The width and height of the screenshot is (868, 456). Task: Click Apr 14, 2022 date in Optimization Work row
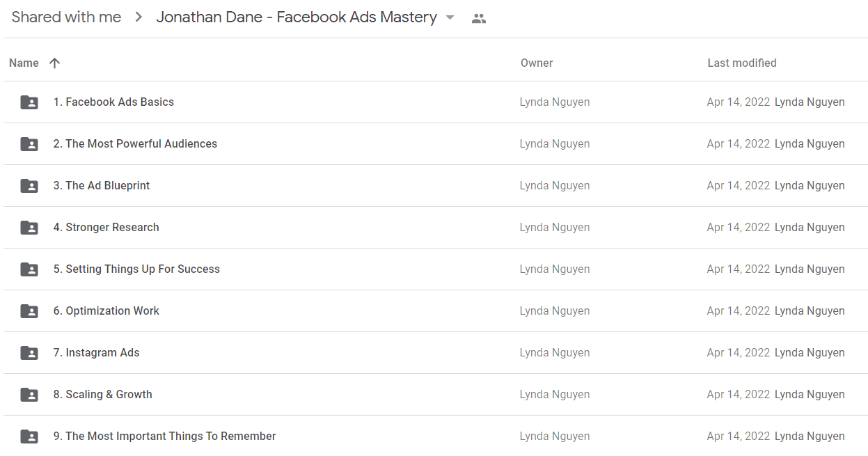(x=739, y=310)
